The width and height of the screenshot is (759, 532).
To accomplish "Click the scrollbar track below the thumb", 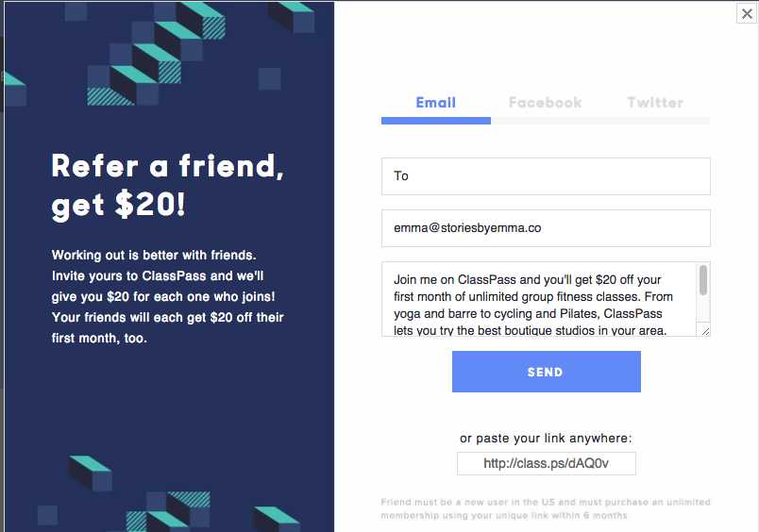I will (703, 308).
